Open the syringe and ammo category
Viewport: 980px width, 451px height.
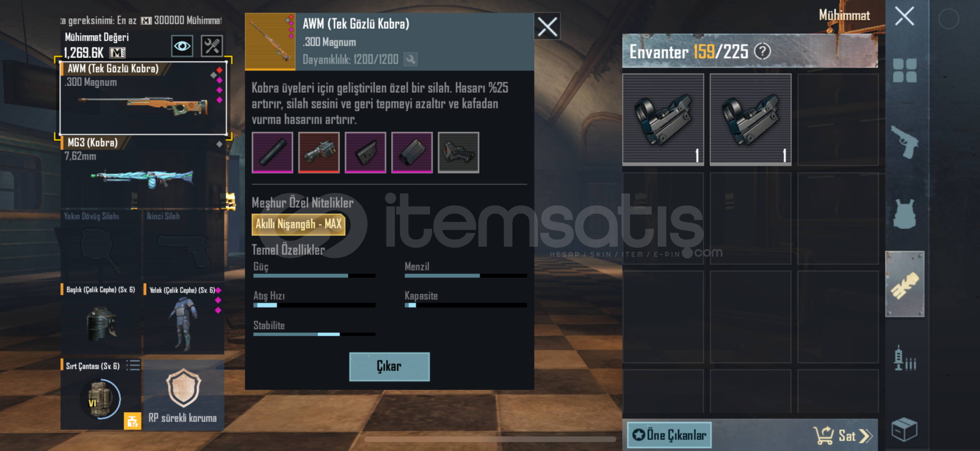[x=905, y=358]
